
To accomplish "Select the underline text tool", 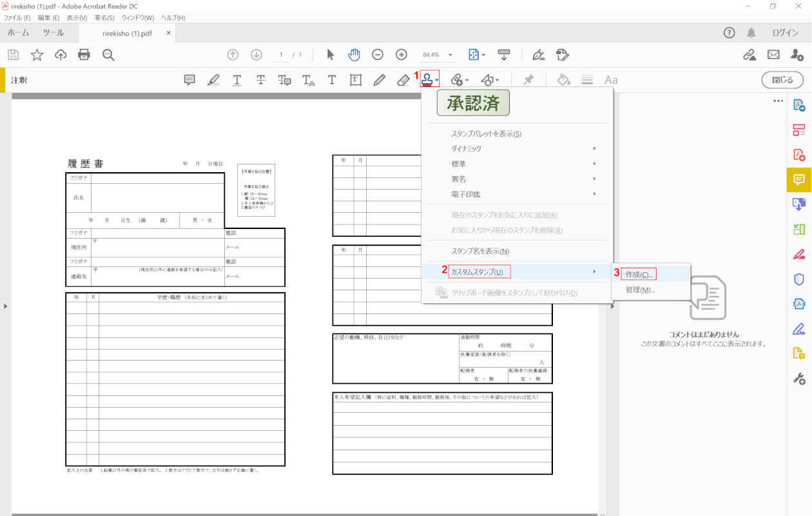I will coord(237,80).
